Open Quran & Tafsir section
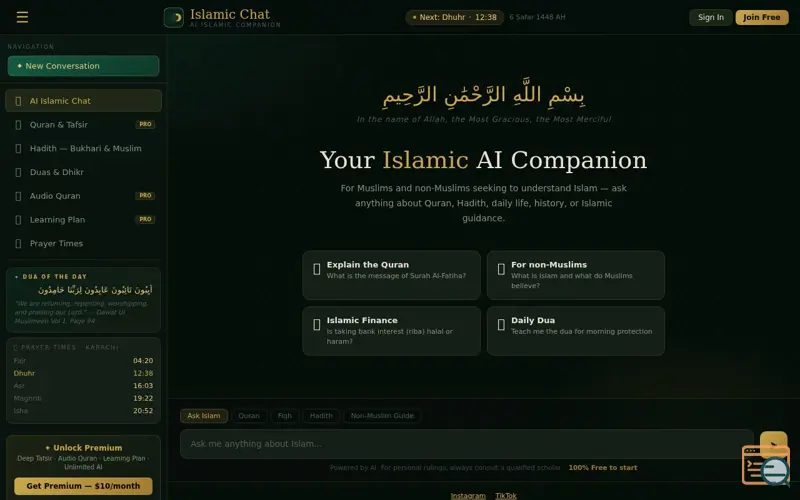 point(83,124)
